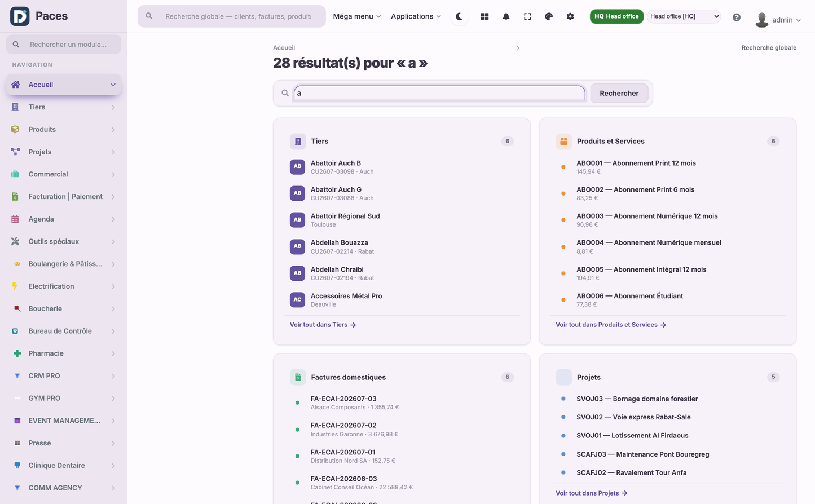Open the Abdellah Bouazza result
815x504 pixels.
pyautogui.click(x=402, y=246)
